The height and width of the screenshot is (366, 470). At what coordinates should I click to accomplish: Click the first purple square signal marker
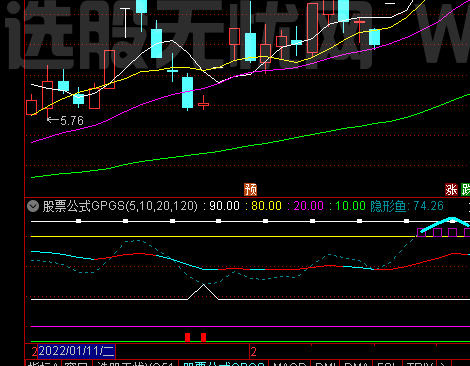pyautogui.click(x=421, y=232)
